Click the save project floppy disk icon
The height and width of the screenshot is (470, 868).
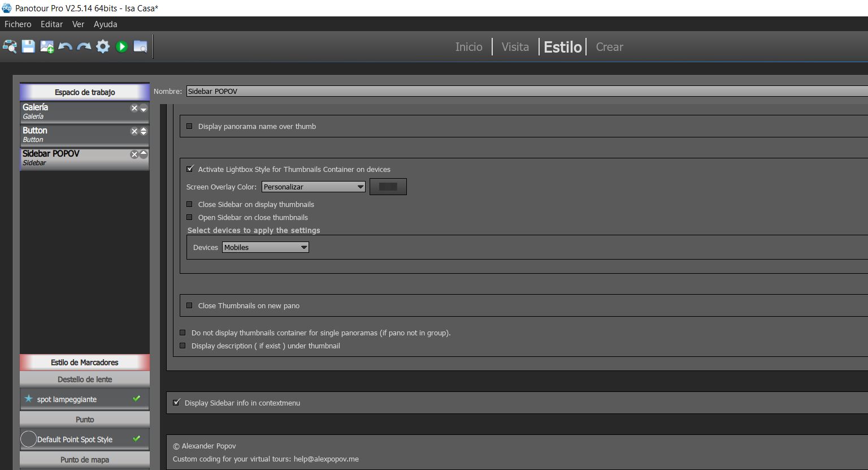point(28,47)
